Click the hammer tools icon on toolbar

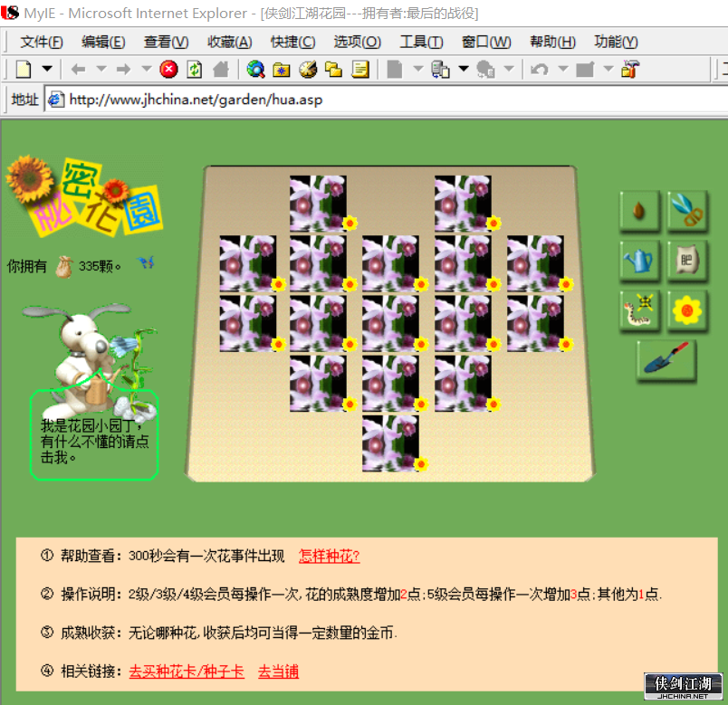pos(630,69)
